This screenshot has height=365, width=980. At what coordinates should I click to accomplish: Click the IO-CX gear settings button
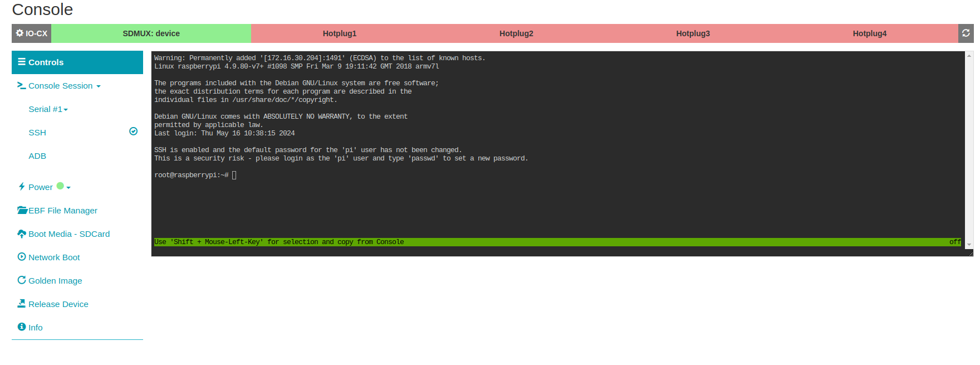(x=32, y=33)
